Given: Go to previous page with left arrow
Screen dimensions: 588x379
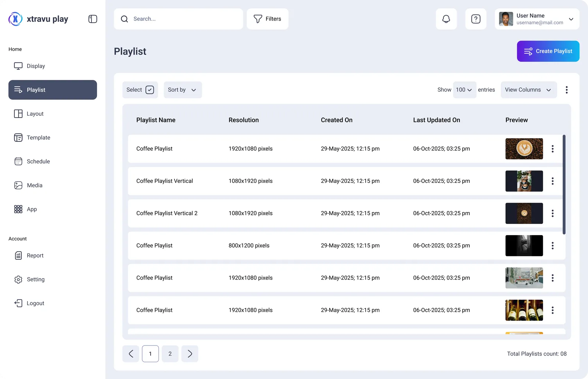Looking at the screenshot, I should [x=131, y=354].
